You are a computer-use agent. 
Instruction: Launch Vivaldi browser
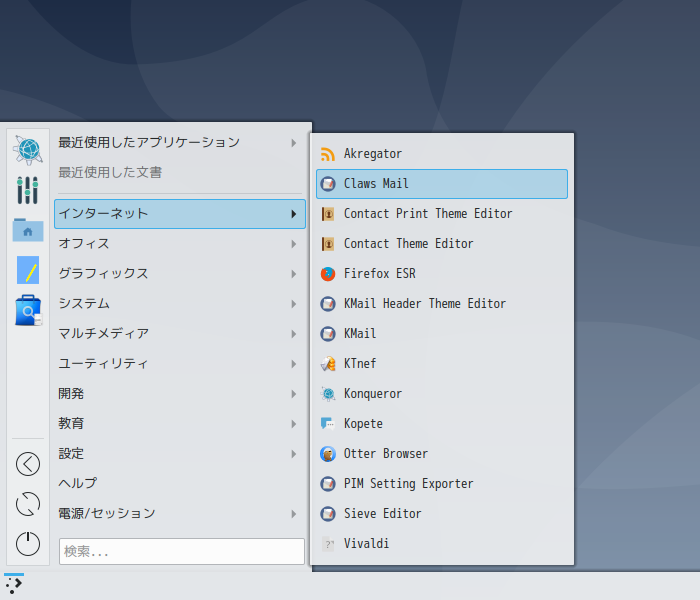pos(442,544)
